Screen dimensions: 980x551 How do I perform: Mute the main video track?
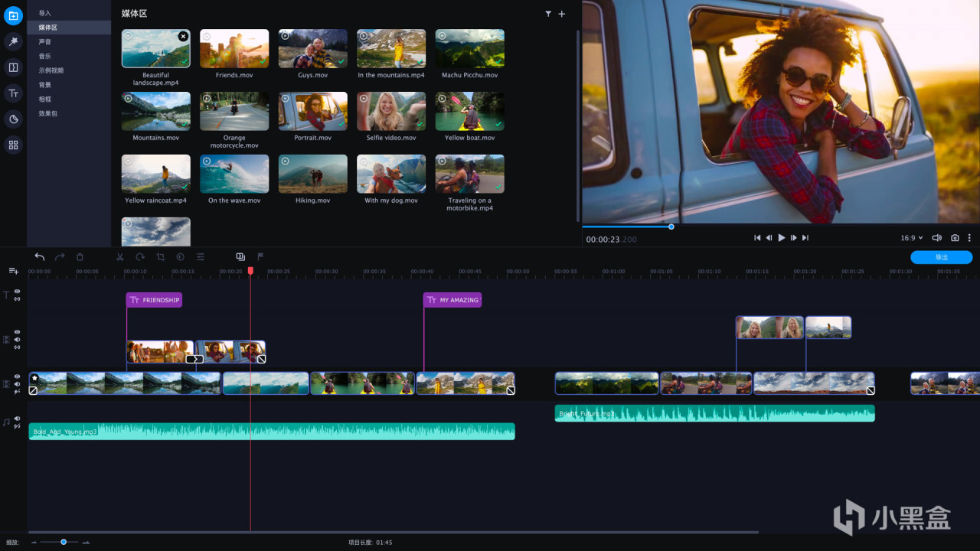tap(17, 384)
